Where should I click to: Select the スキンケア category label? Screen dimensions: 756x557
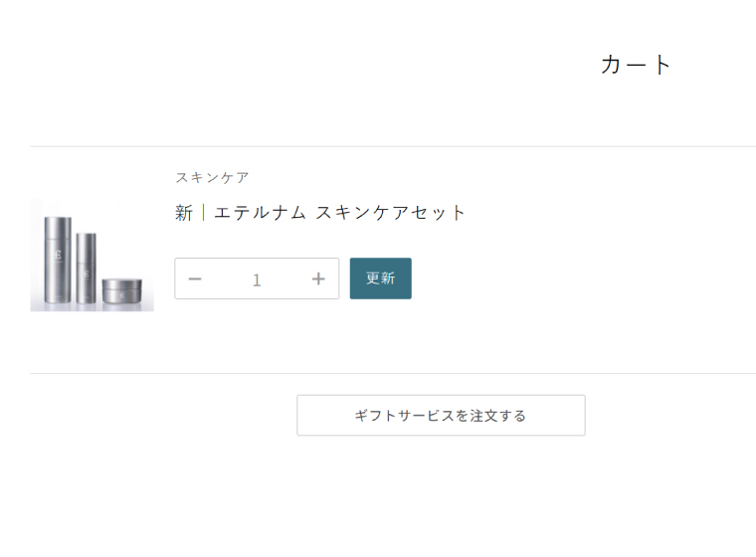(212, 177)
